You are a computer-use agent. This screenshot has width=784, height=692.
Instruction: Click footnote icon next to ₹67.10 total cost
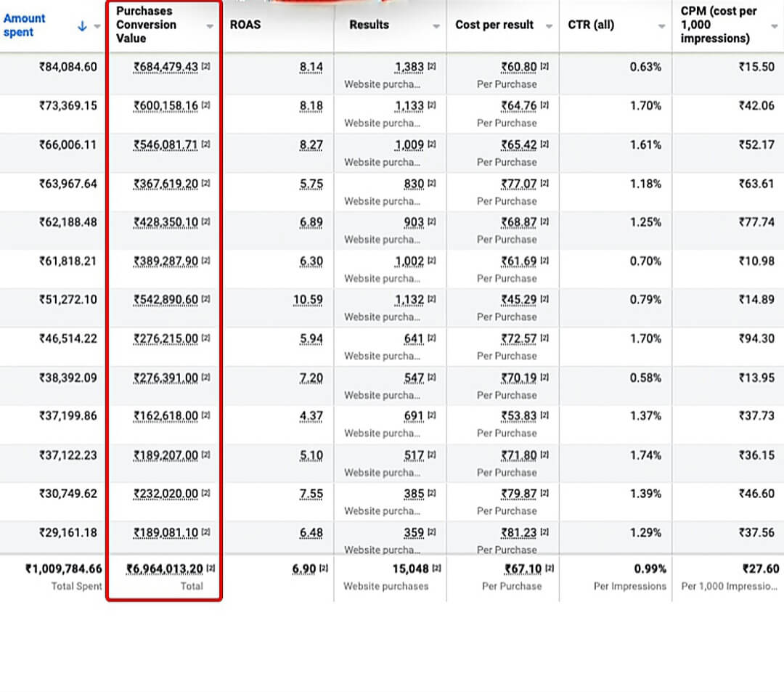(549, 569)
